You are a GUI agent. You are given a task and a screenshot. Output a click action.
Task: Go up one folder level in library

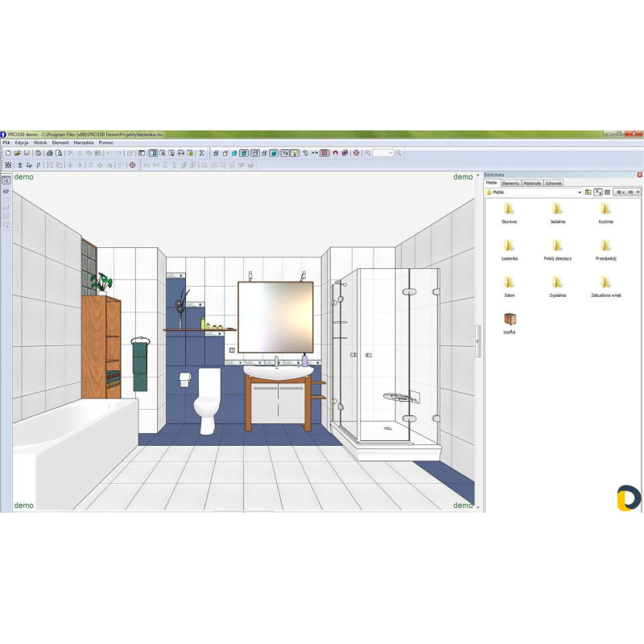tap(588, 192)
